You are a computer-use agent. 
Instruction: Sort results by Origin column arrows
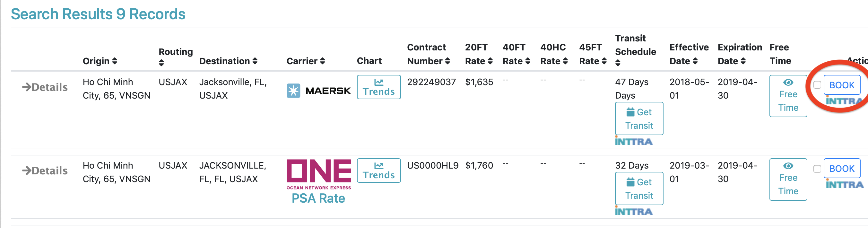(x=115, y=61)
